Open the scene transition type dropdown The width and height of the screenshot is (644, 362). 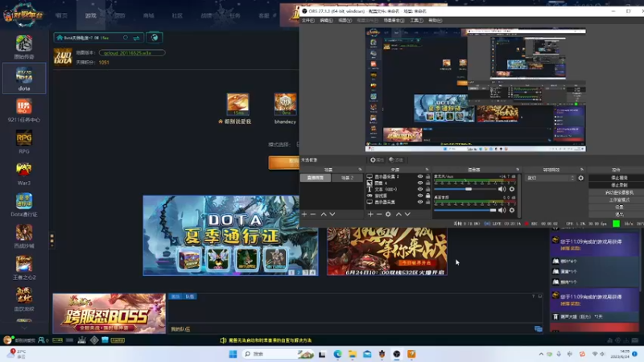(551, 178)
